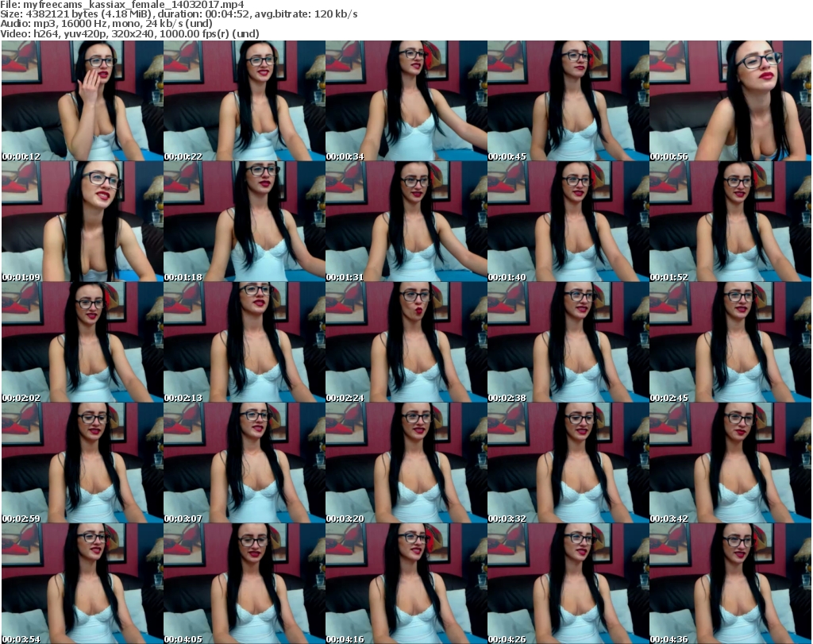813x644 pixels.
Task: Open the frame stamped 00:01:40
Action: point(568,222)
